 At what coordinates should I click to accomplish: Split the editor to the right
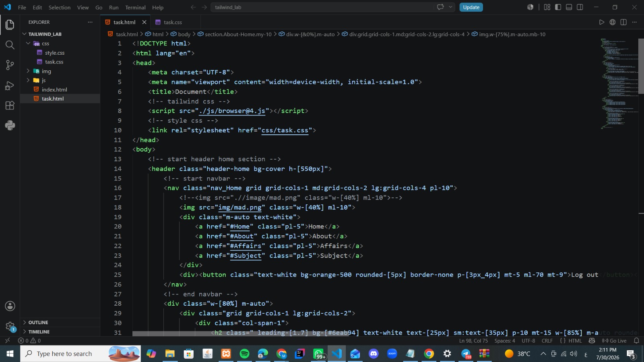[623, 22]
